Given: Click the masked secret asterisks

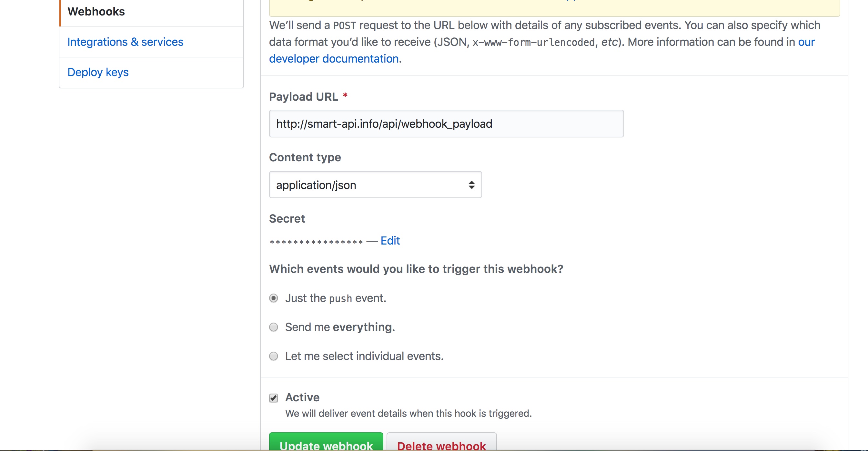Looking at the screenshot, I should point(315,241).
